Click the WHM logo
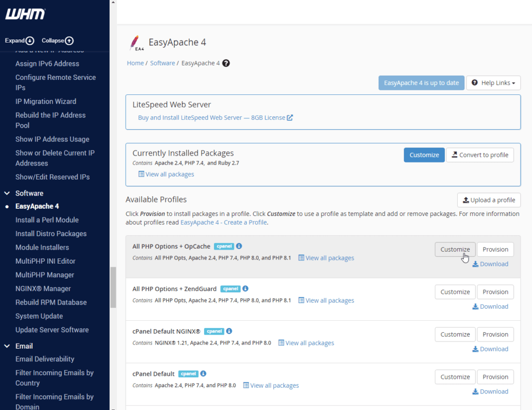This screenshot has height=410, width=532. (25, 14)
